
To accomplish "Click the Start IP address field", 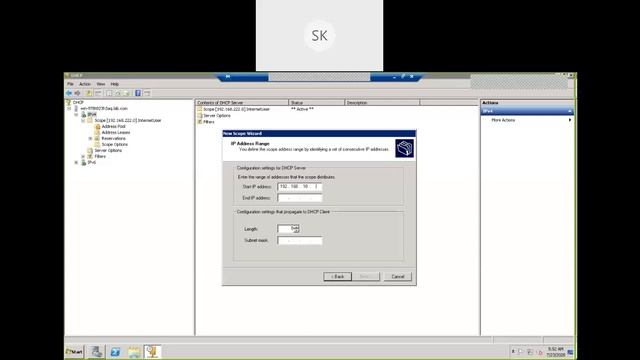I will (300, 187).
